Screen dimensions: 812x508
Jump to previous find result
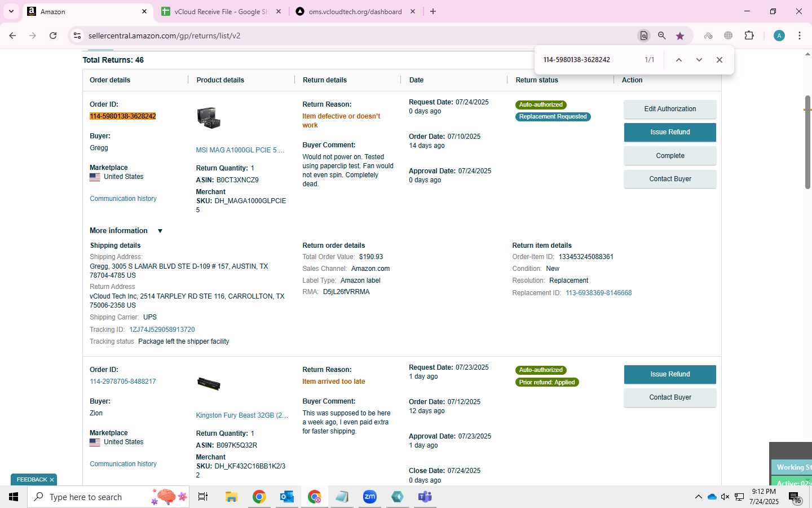pyautogui.click(x=679, y=60)
